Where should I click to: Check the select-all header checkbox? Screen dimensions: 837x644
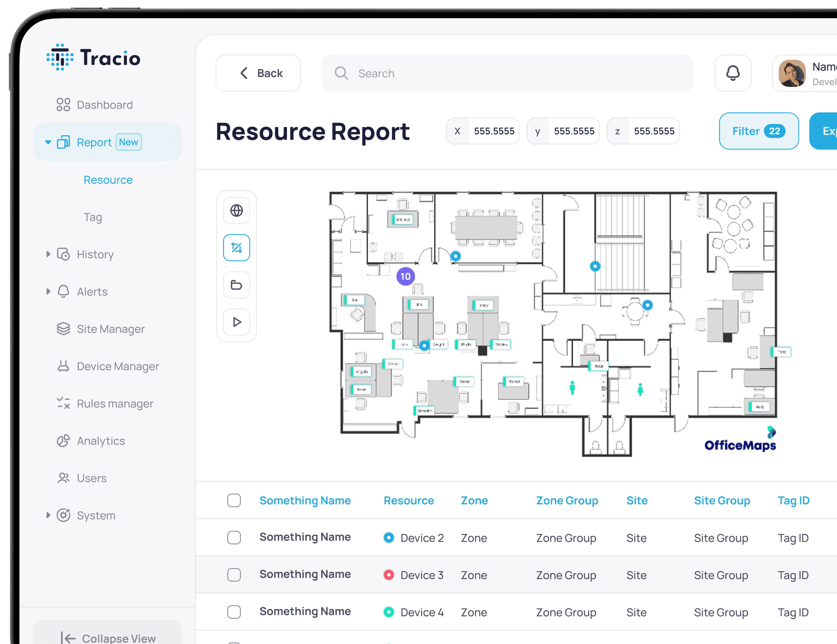pyautogui.click(x=234, y=500)
